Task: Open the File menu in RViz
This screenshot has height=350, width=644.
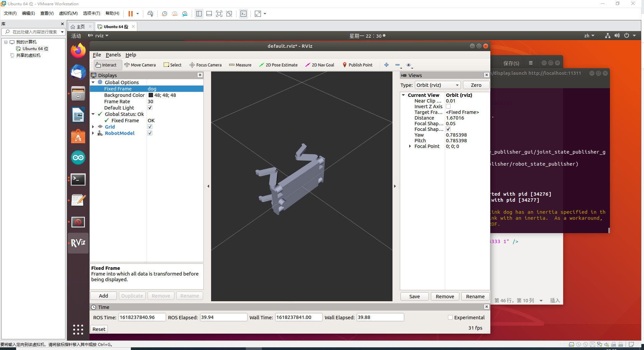Action: (97, 55)
